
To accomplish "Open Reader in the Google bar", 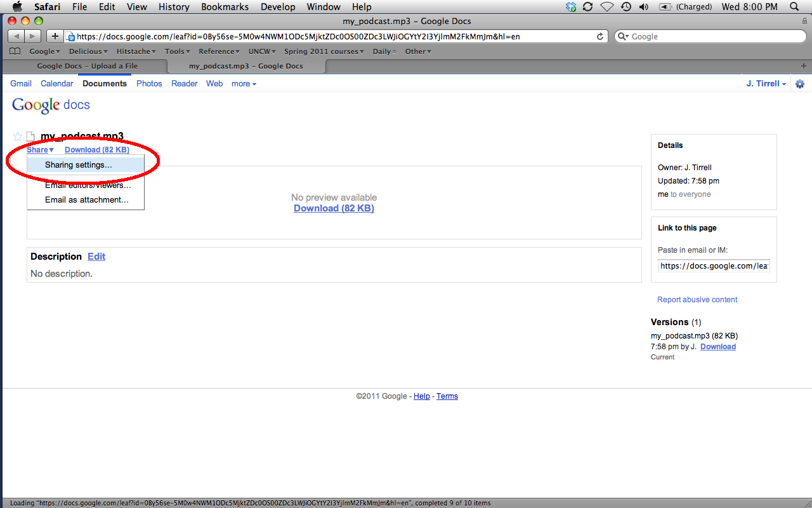I will (x=185, y=84).
